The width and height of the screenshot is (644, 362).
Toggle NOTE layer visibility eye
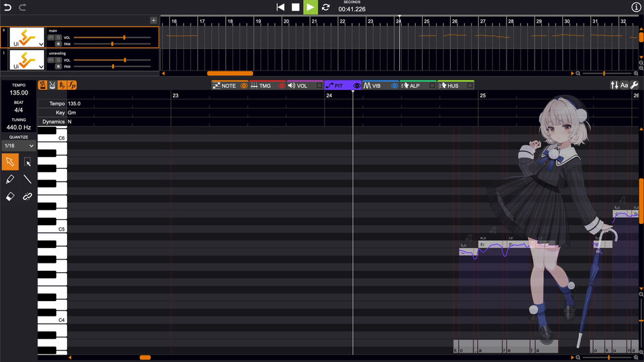(244, 85)
